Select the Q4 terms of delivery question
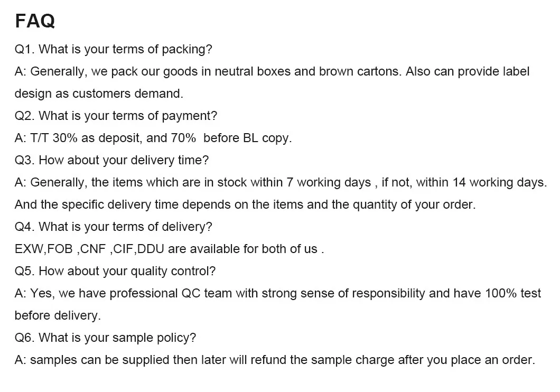 pos(113,227)
